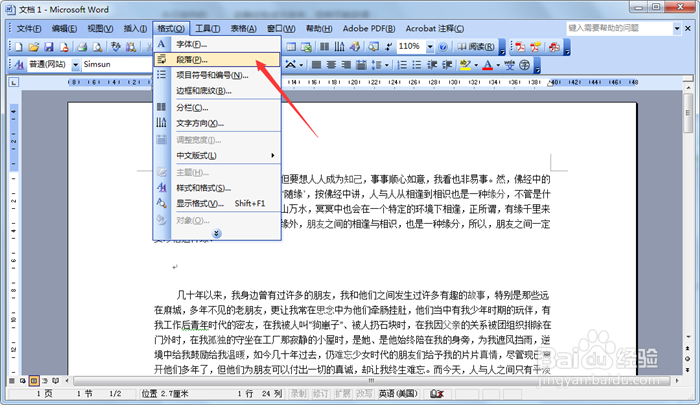700x405 pixels.
Task: Click the Document Map icon
Action: pos(373,47)
